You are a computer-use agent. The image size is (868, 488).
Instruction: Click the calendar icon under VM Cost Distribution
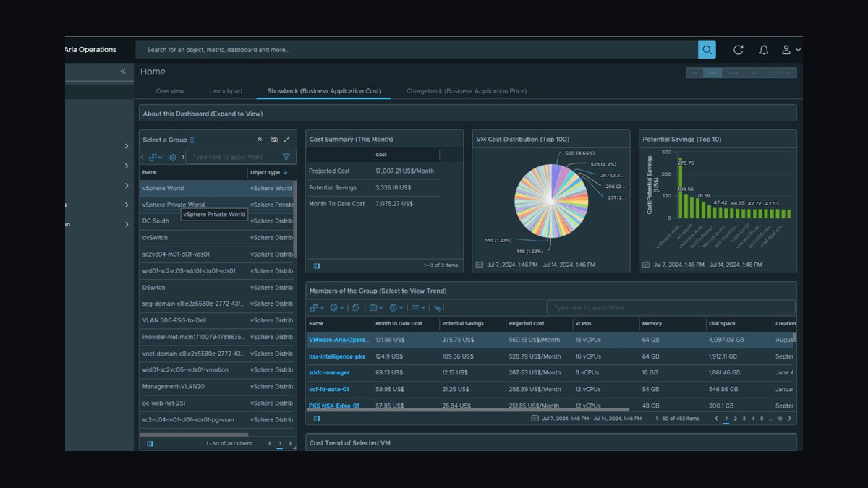(x=479, y=265)
